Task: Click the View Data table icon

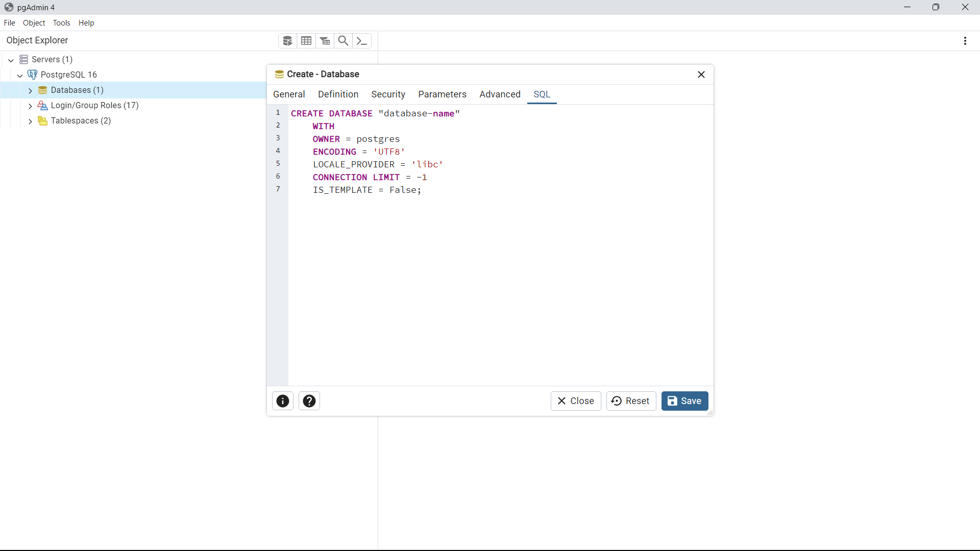Action: (x=306, y=41)
